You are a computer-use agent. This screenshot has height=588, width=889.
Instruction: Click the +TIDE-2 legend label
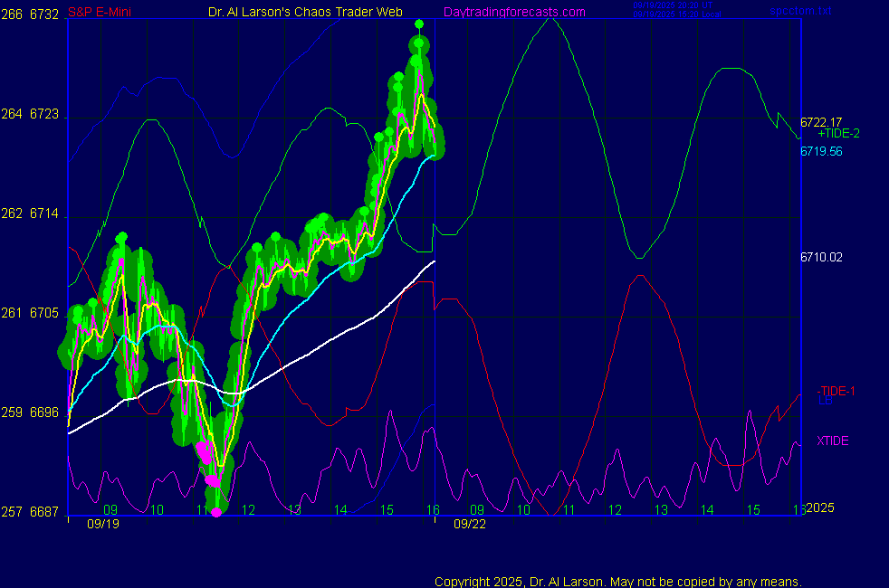point(838,134)
